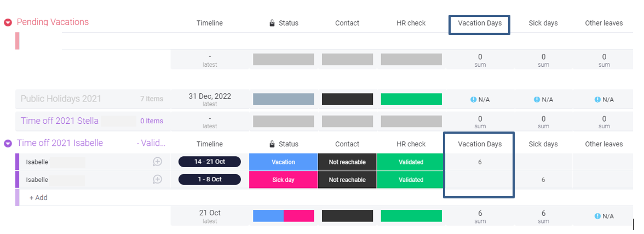
Task: Click the lock icon beside Isabelle group Status
Action: point(272,144)
